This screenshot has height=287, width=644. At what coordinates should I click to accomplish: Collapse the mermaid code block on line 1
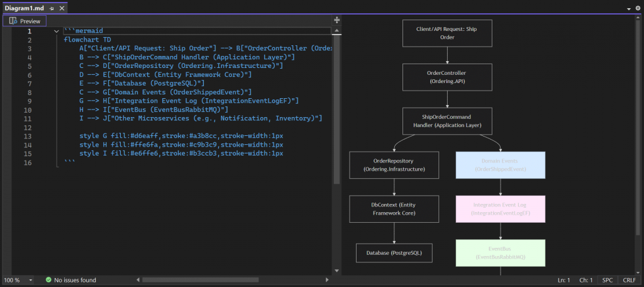(x=56, y=31)
